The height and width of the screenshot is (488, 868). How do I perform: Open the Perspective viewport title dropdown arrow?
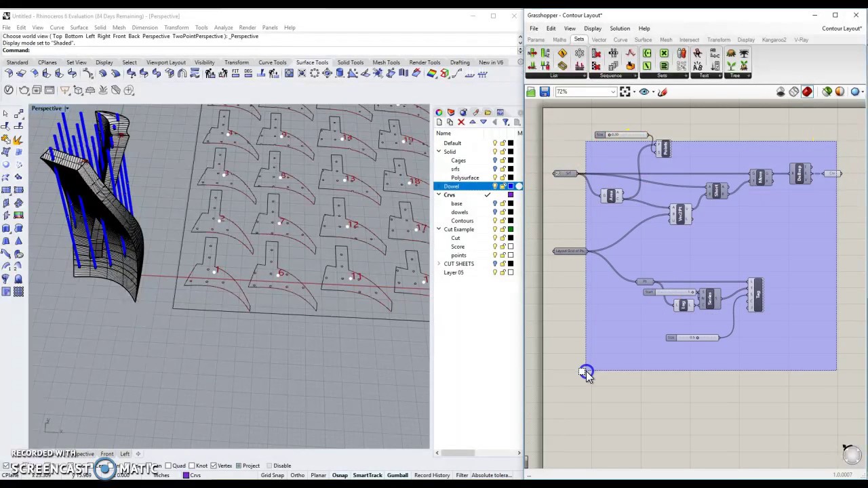coord(66,108)
